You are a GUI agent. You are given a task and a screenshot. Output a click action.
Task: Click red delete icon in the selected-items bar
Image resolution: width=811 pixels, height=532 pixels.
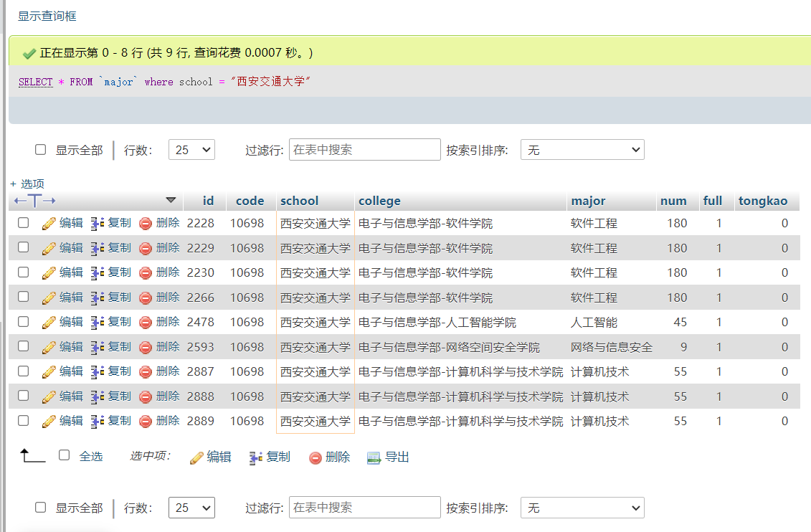(x=316, y=457)
